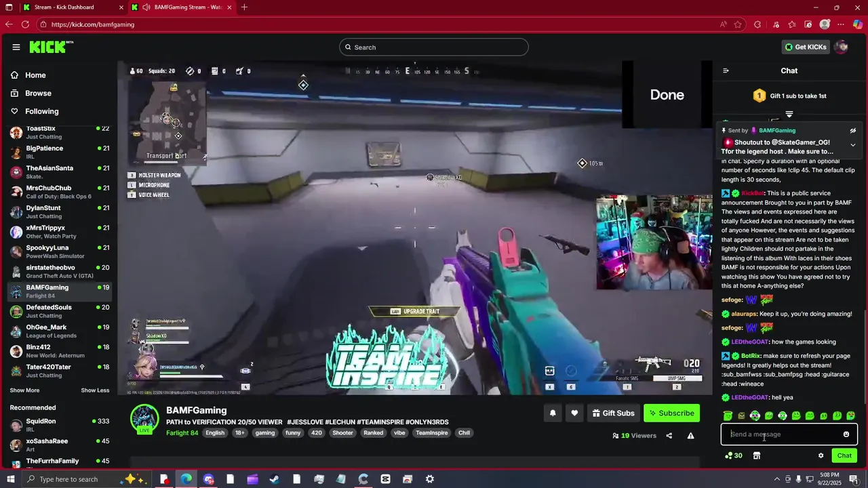Open xMrsTrippyx channel in sidebar
The width and height of the screenshot is (868, 488).
60,232
